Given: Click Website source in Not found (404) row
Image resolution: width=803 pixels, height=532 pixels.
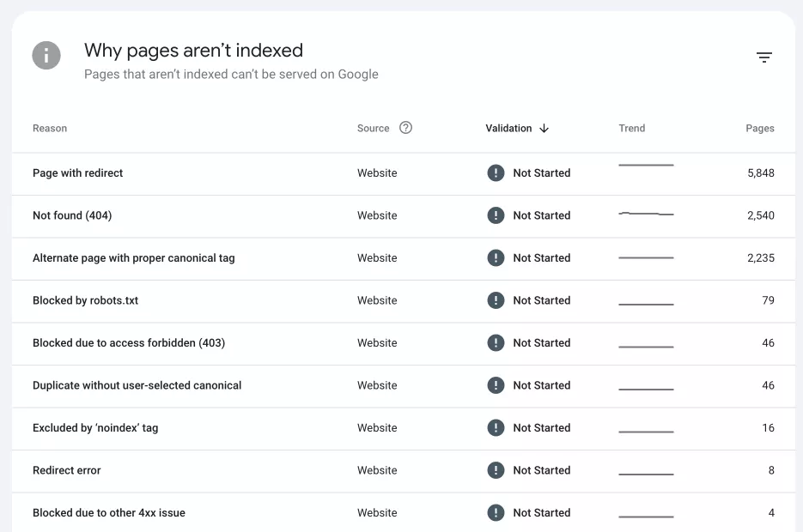Looking at the screenshot, I should pyautogui.click(x=377, y=215).
